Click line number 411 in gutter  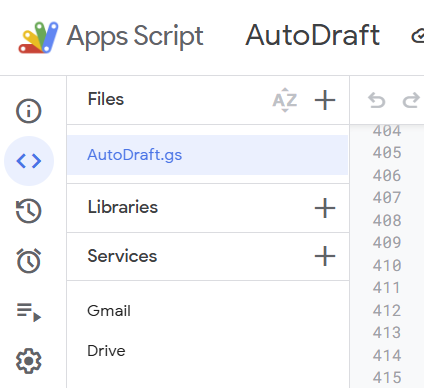pyautogui.click(x=386, y=288)
